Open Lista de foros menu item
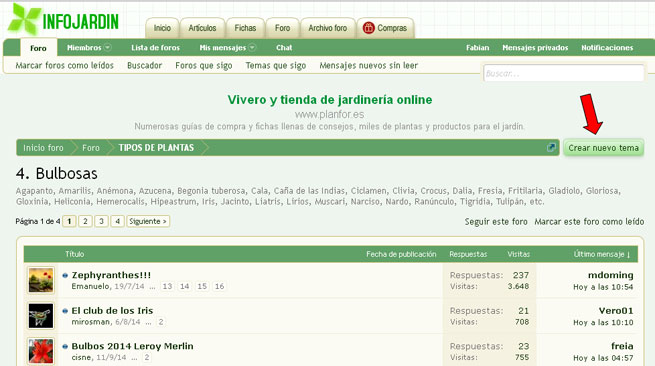Image resolution: width=655 pixels, height=366 pixels. [155, 48]
